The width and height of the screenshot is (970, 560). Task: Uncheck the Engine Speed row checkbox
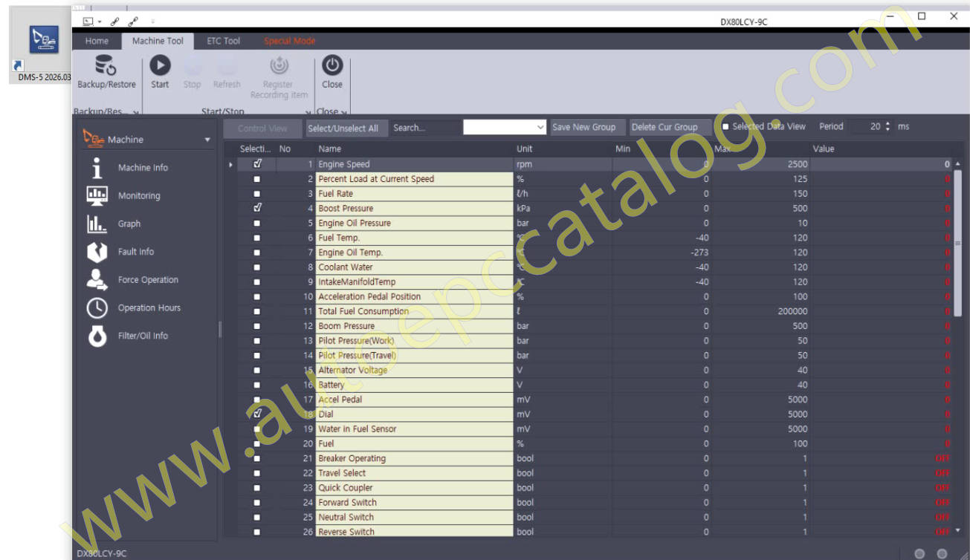tap(257, 164)
